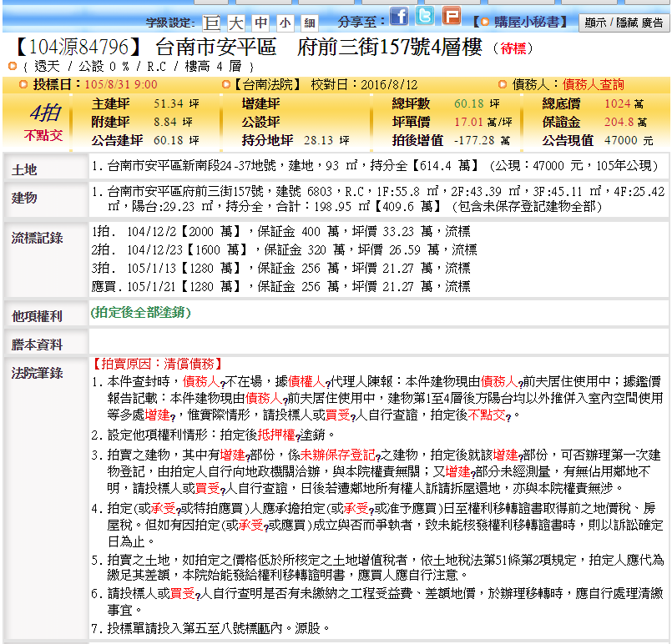Screen dimensions: 672x644
Task: Set font size to 大 (large)
Action: [x=235, y=23]
